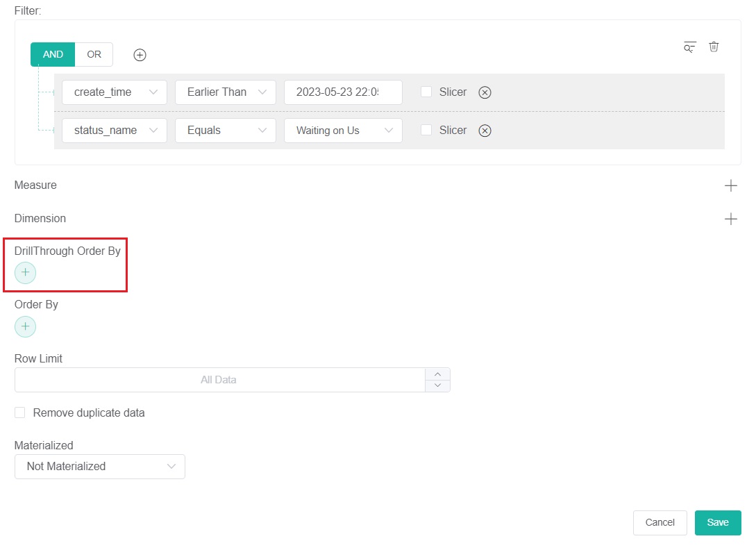Add a new Dimension with the plus icon
This screenshot has height=550, width=756.
[730, 219]
